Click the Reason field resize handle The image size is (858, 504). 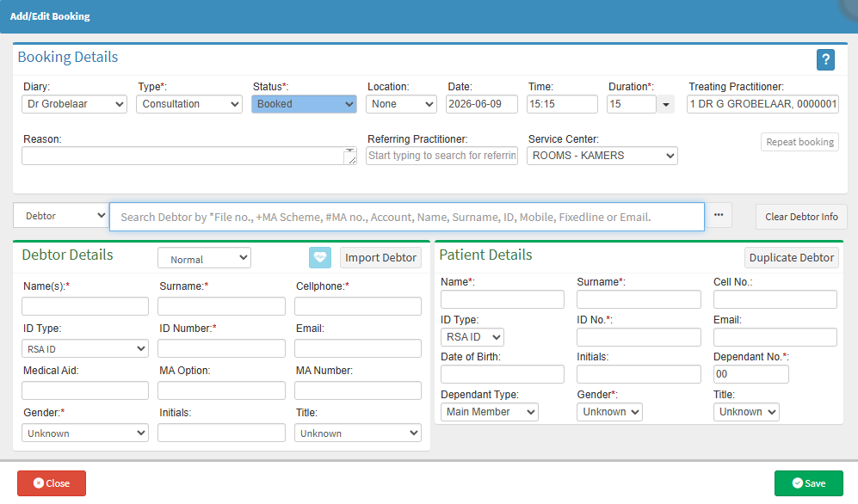[352, 160]
